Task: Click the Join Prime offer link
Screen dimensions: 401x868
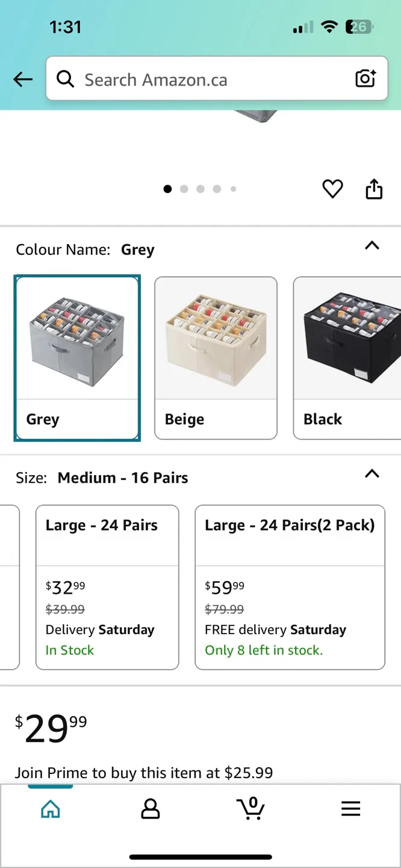Action: (145, 772)
